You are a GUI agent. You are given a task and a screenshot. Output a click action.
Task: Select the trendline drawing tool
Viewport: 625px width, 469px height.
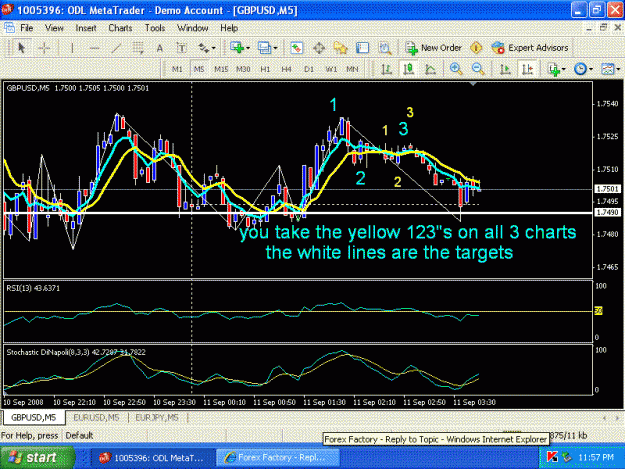coord(116,48)
